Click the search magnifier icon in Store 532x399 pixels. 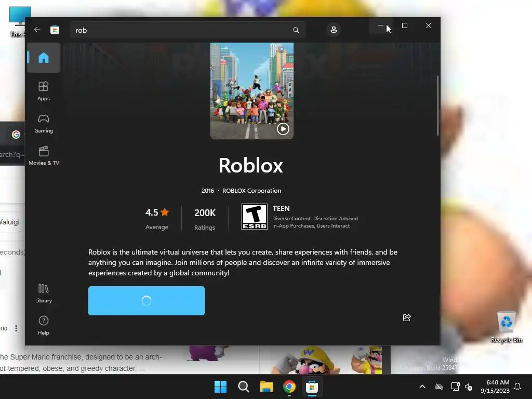click(x=296, y=30)
